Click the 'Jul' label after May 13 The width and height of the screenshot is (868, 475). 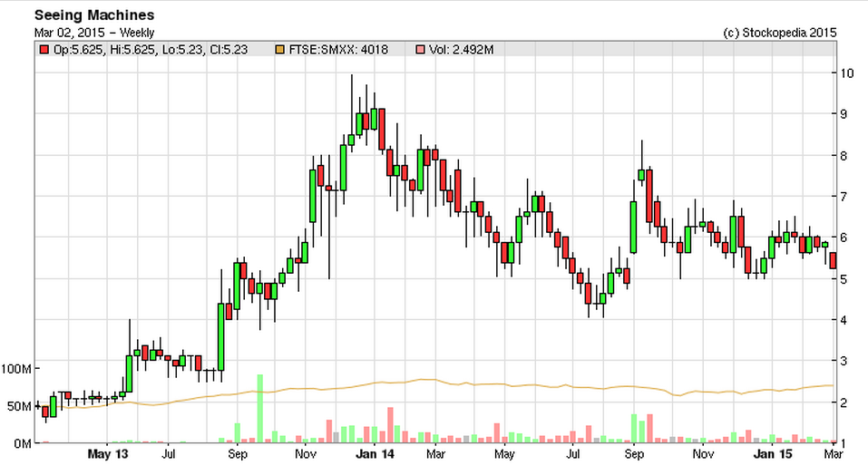point(169,454)
